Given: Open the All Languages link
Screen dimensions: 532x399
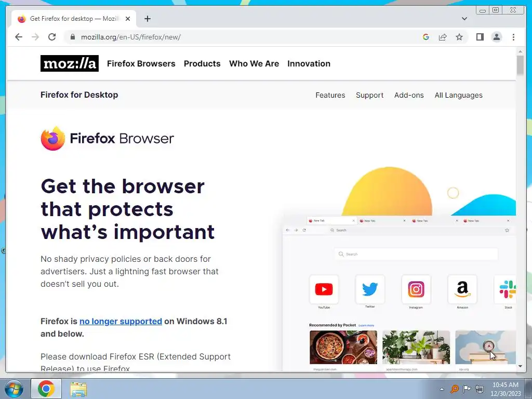Looking at the screenshot, I should 458,95.
